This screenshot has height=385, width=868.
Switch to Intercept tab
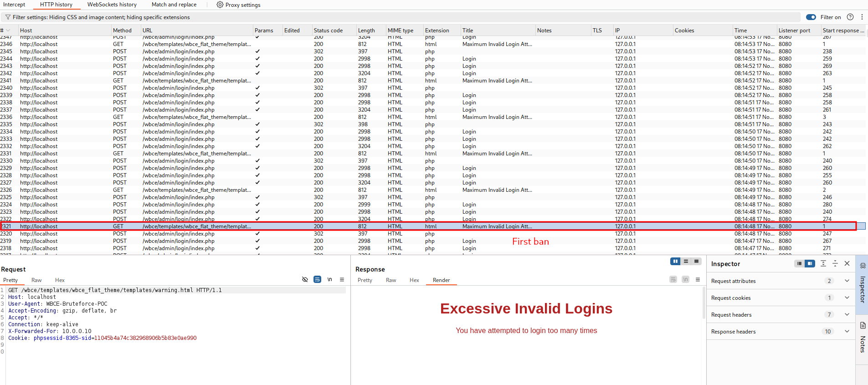[14, 5]
